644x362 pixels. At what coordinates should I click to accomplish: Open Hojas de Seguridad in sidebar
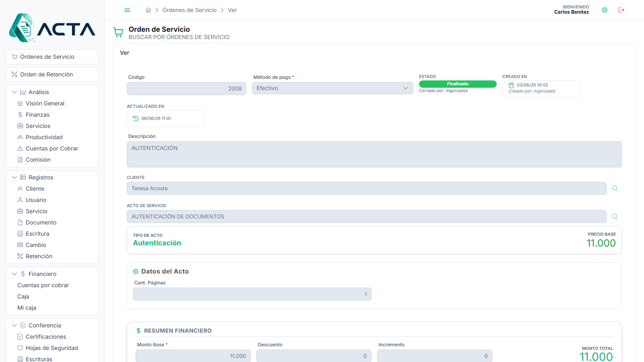(52, 348)
